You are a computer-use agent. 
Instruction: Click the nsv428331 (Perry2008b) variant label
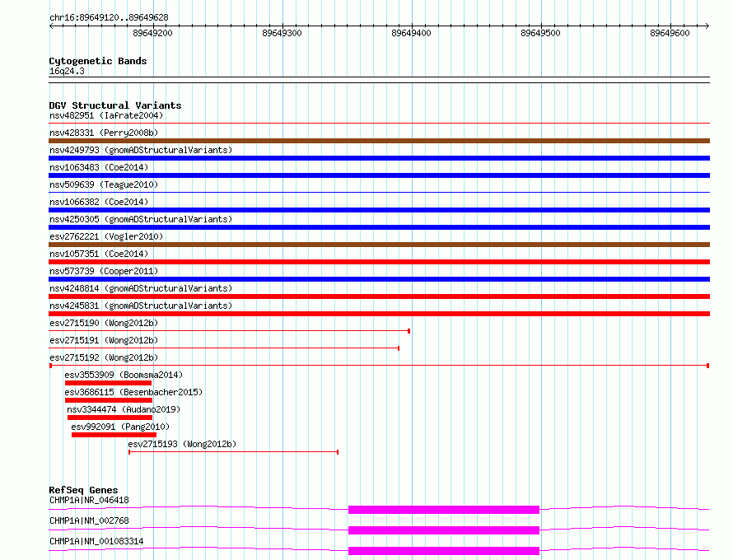tap(104, 133)
